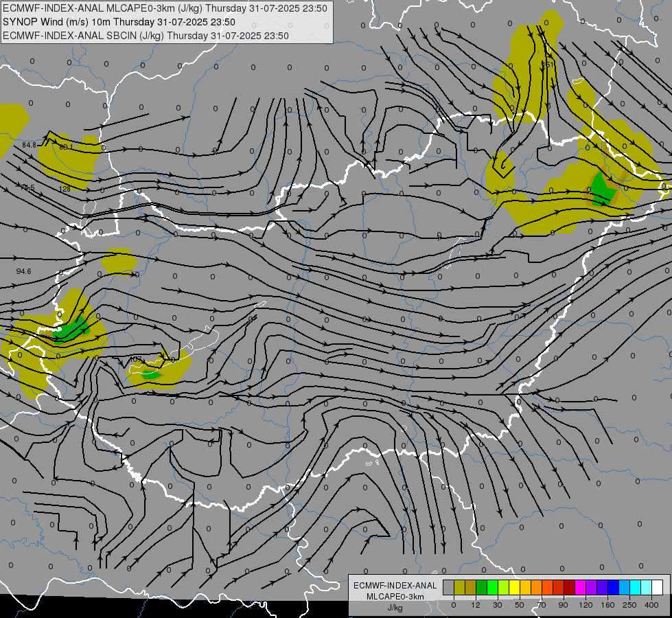This screenshot has height=618, width=672.
Task: Click the legend scale value 120
Action: [586, 605]
